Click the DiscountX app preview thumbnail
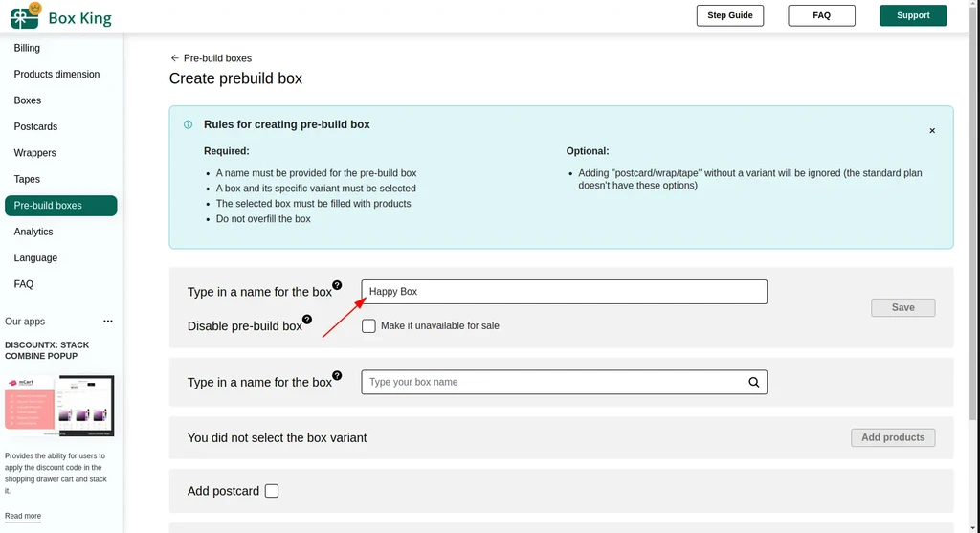Viewport: 980px width, 533px height. (59, 406)
